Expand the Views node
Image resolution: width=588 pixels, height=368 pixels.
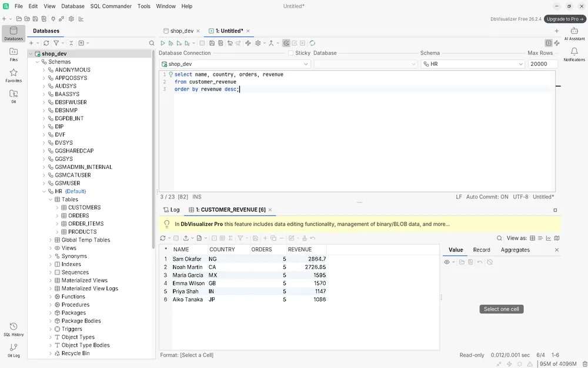[x=51, y=248]
